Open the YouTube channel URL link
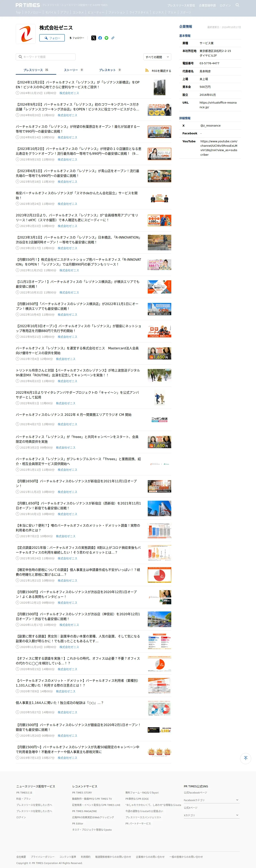Image resolution: width=256 pixels, height=868 pixels. pyautogui.click(x=219, y=148)
